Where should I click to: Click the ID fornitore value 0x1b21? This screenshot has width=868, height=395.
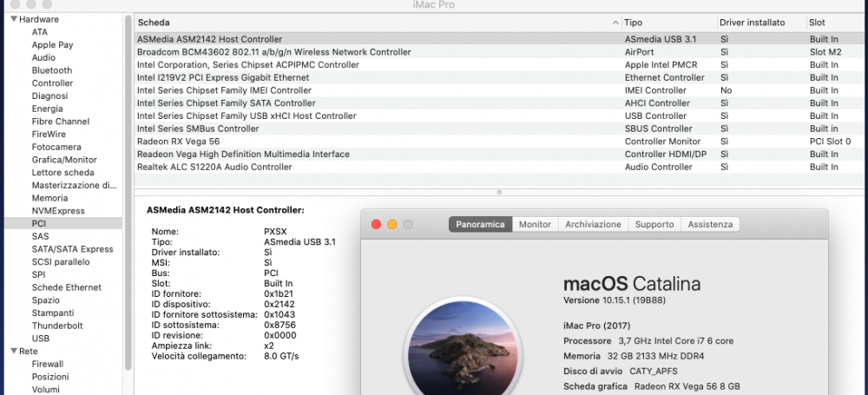click(279, 293)
